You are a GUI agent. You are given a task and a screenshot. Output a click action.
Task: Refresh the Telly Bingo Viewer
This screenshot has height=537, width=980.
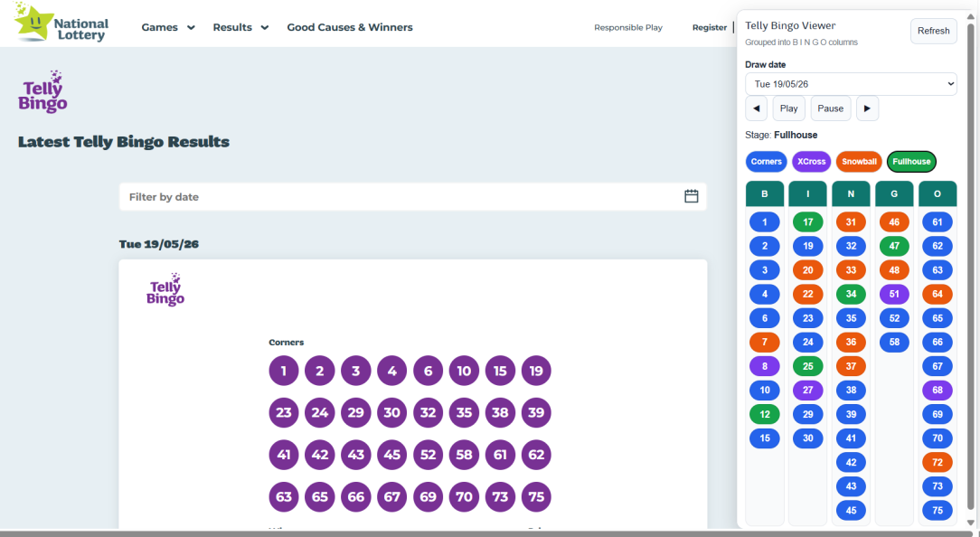(x=933, y=31)
